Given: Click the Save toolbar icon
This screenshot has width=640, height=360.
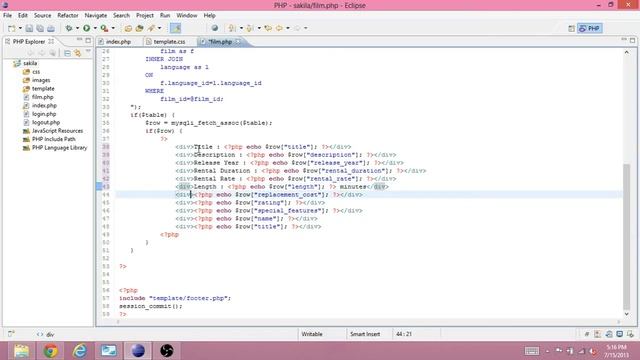Looking at the screenshot, I should (x=29, y=28).
